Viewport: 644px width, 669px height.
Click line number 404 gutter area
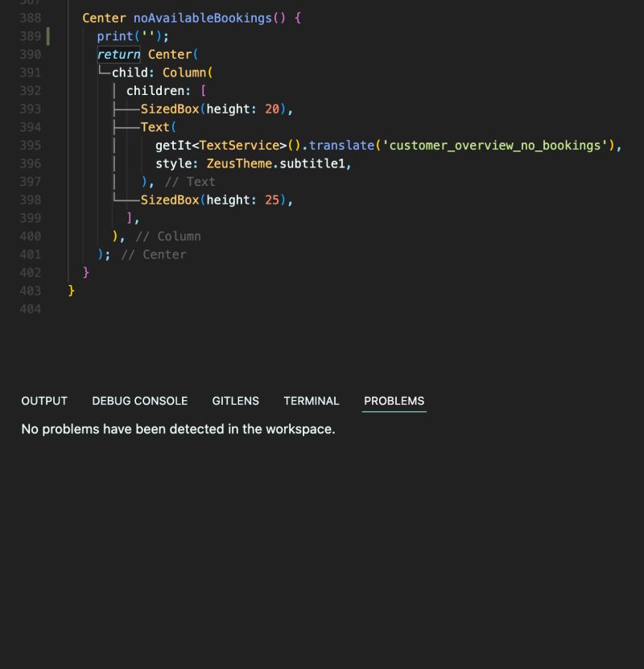pyautogui.click(x=29, y=308)
